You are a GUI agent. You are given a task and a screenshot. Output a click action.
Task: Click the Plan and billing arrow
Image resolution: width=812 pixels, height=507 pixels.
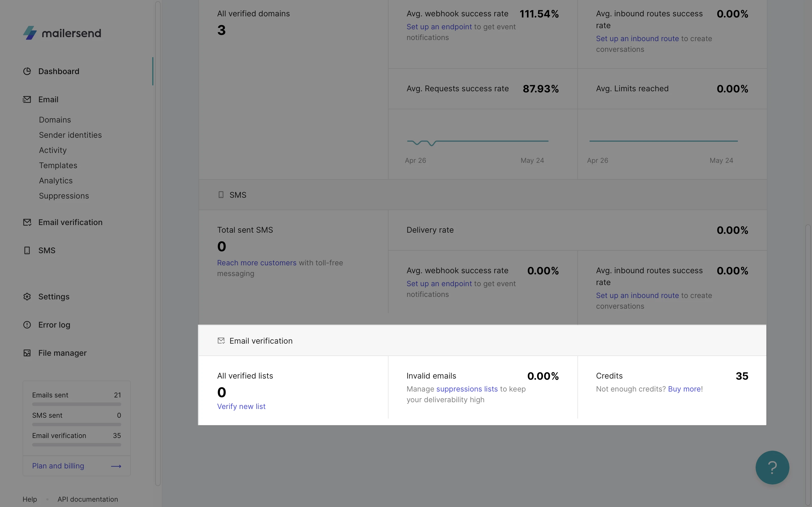[116, 466]
